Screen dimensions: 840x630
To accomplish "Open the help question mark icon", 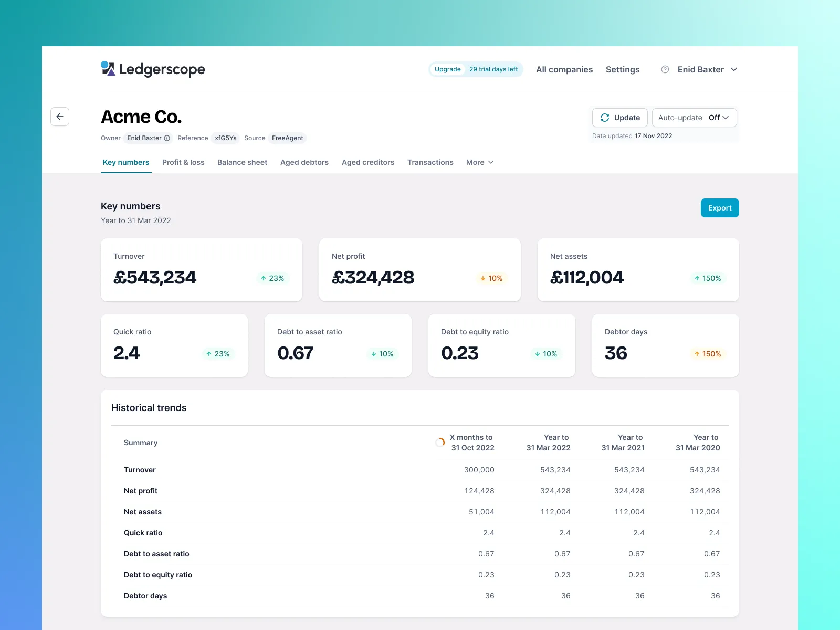I will [665, 69].
